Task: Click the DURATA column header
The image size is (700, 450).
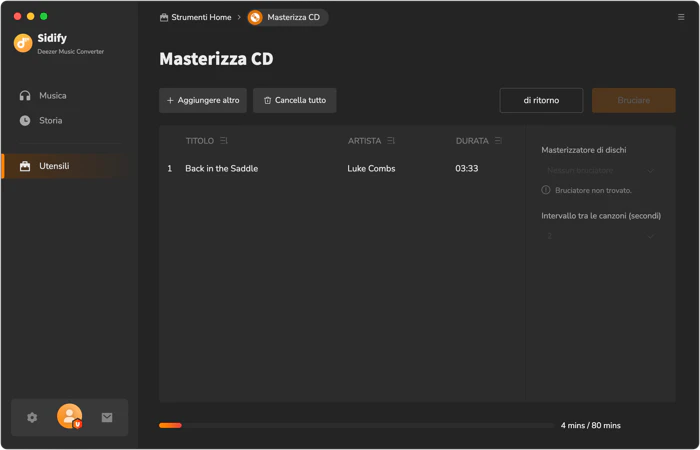Action: click(472, 141)
